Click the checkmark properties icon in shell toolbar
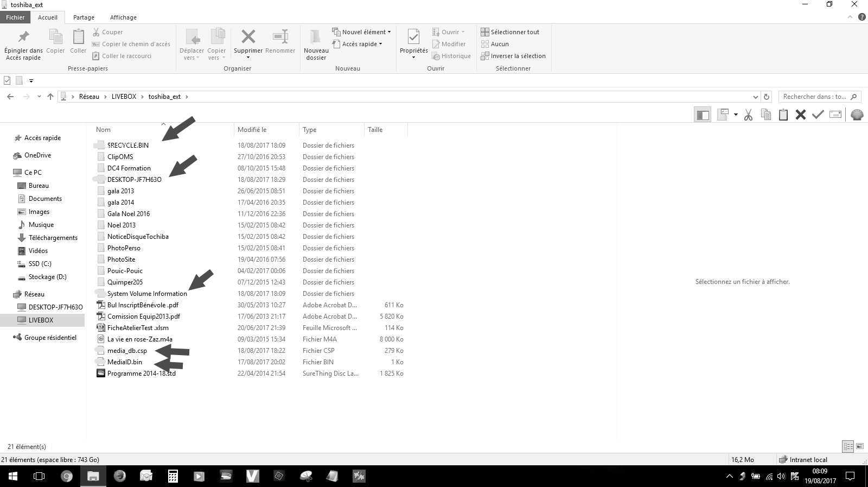The width and height of the screenshot is (868, 487). click(x=818, y=115)
